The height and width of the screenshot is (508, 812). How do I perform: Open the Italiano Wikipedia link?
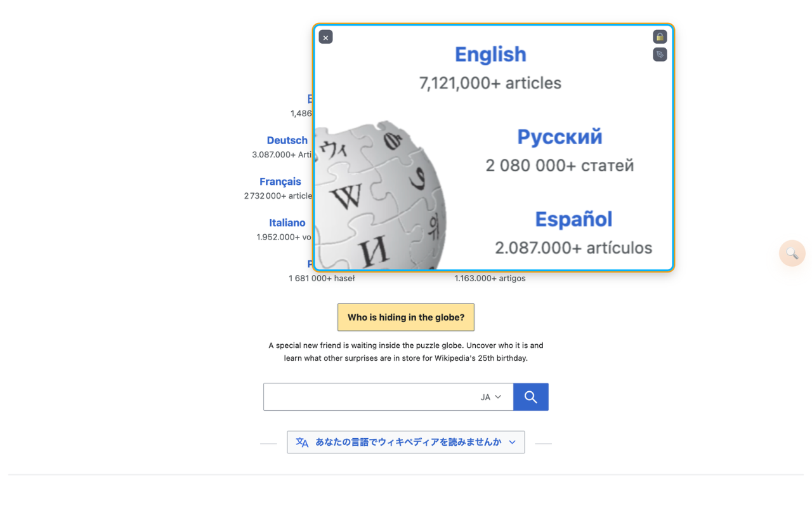(287, 223)
